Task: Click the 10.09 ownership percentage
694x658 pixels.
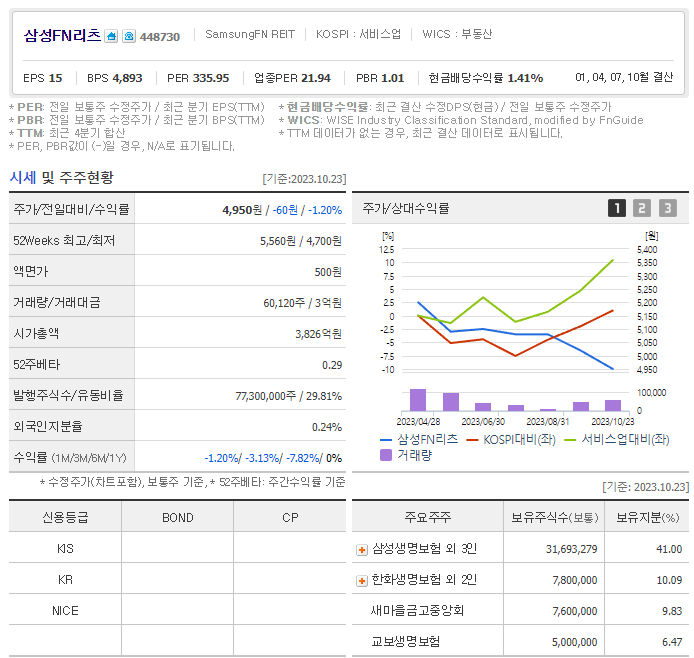Action: click(669, 580)
